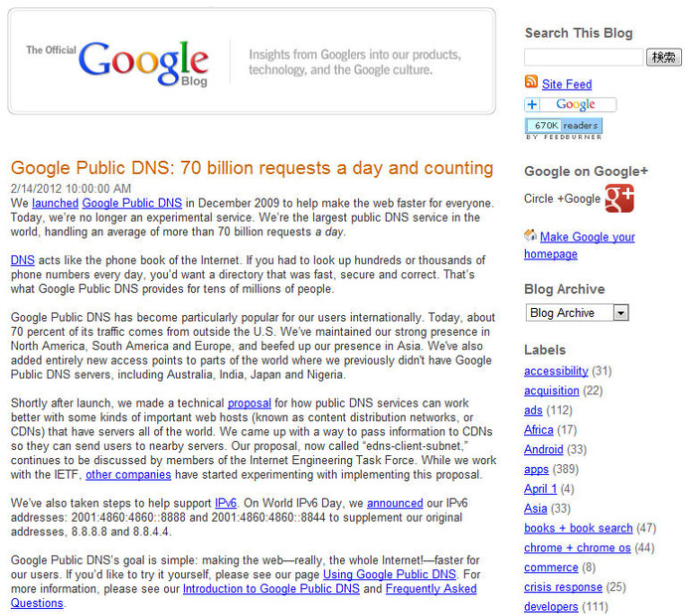Click the 'launched' link in the first paragraph

(55, 203)
